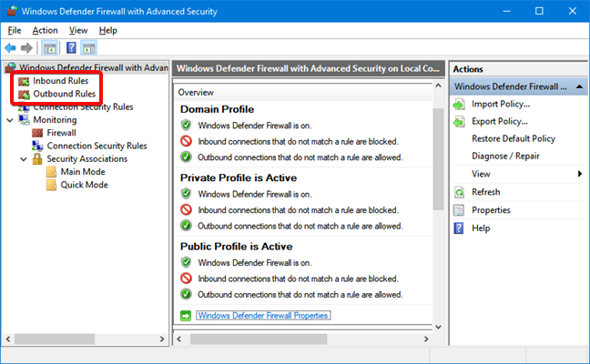The image size is (590, 364).
Task: Choose Diagnose / Repair action
Action: click(505, 156)
